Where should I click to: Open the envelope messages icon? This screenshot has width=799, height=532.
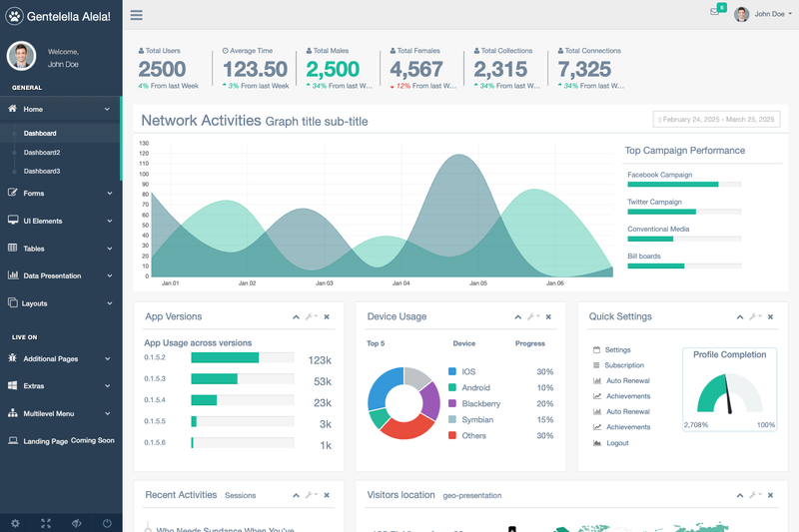pos(715,12)
